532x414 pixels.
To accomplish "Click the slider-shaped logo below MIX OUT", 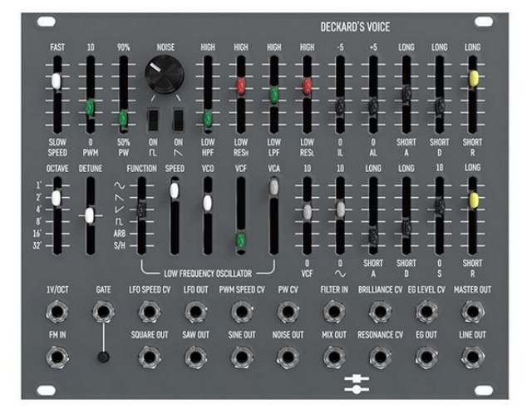I will pos(357,384).
